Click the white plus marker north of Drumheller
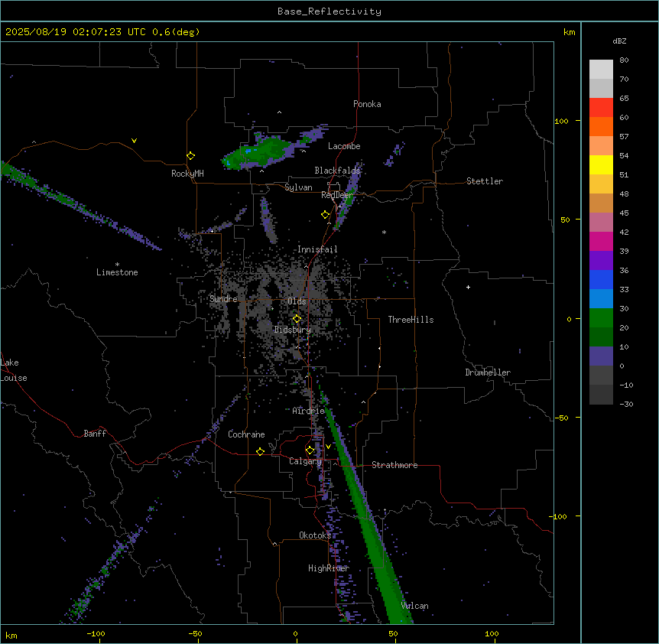 click(x=468, y=287)
